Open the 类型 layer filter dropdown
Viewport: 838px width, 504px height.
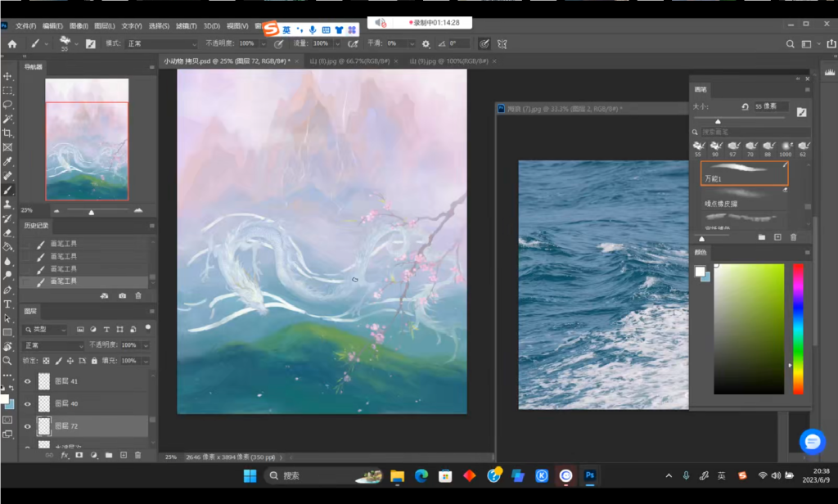point(47,329)
